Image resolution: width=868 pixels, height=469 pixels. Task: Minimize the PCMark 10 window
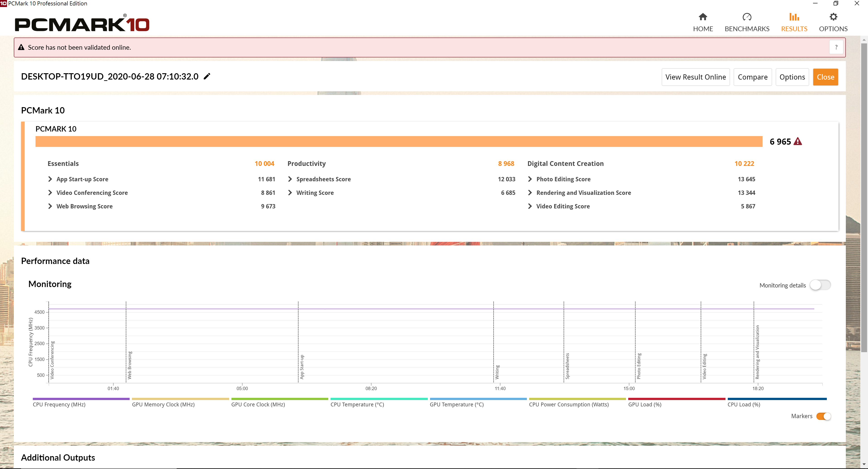tap(815, 3)
